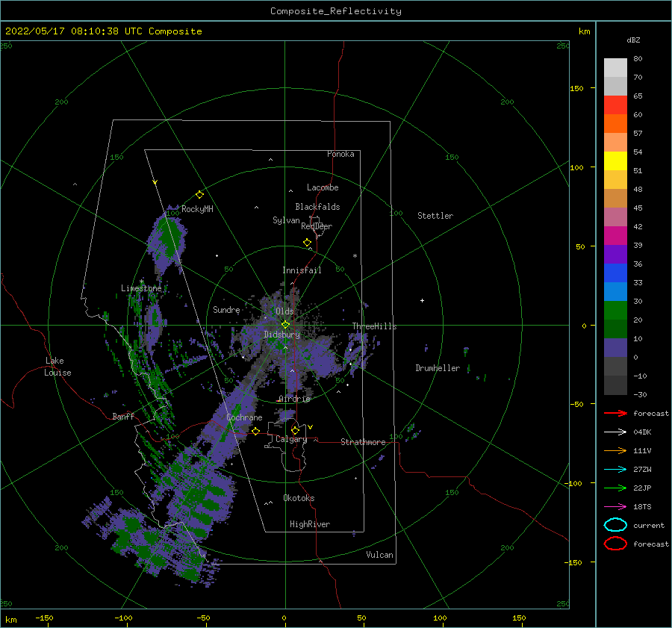Click the RockyMH label
The width and height of the screenshot is (672, 628).
pos(197,209)
